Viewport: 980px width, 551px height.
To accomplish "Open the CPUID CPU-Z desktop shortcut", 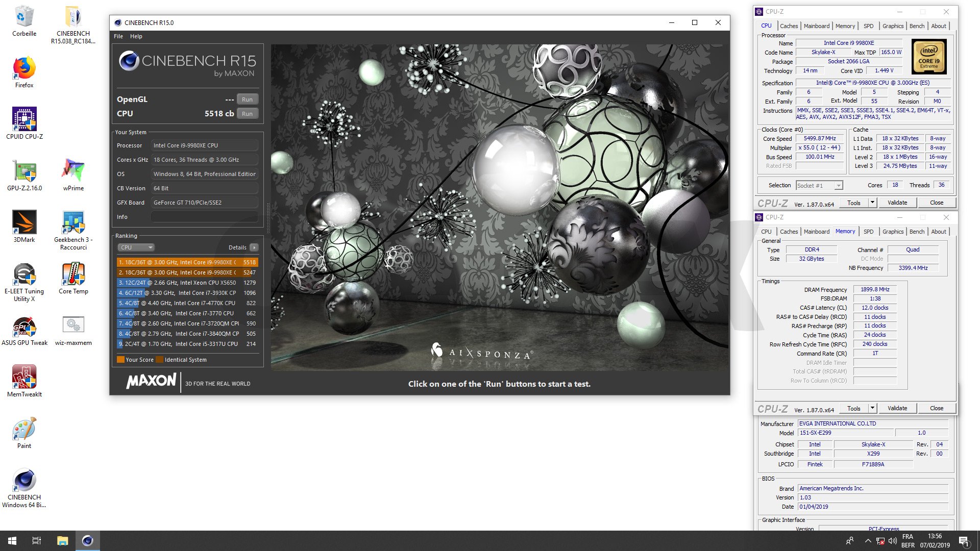I will click(x=24, y=124).
